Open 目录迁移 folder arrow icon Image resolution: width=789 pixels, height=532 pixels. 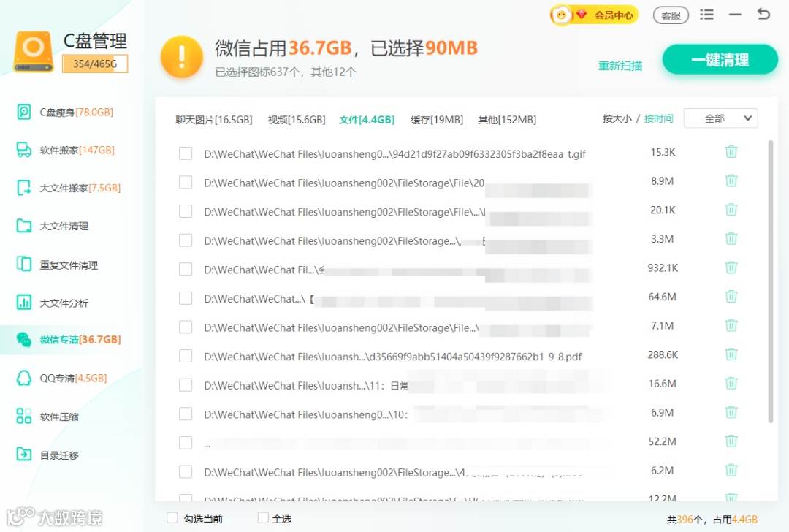pyautogui.click(x=23, y=455)
